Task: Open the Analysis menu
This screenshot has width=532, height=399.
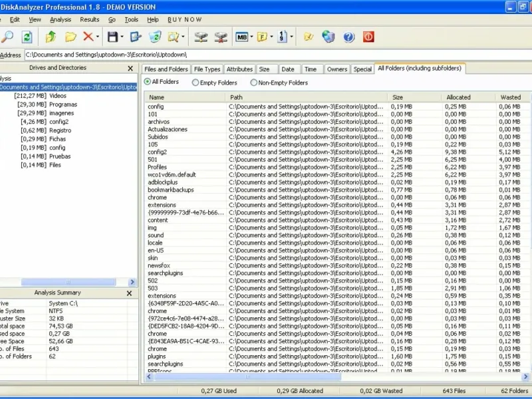Action: pos(61,20)
